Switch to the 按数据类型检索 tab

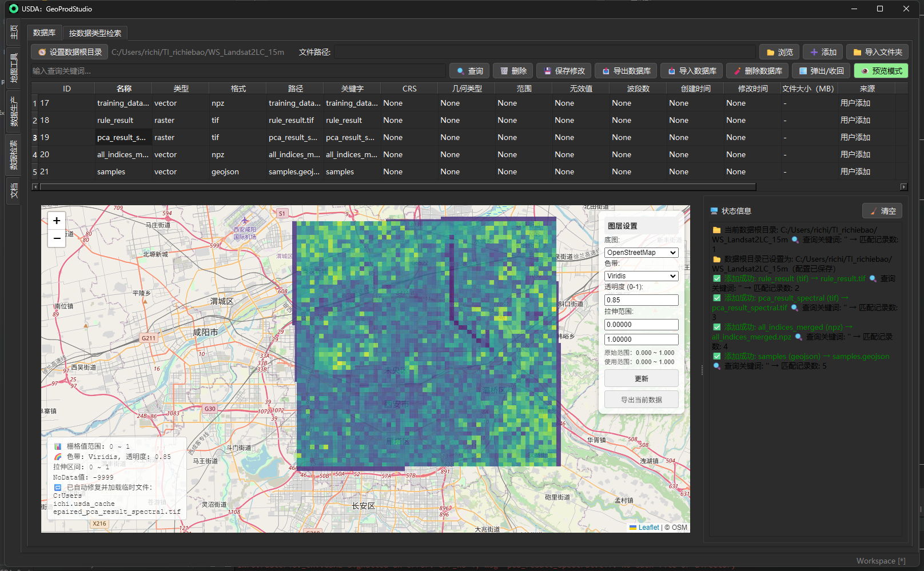click(x=95, y=33)
